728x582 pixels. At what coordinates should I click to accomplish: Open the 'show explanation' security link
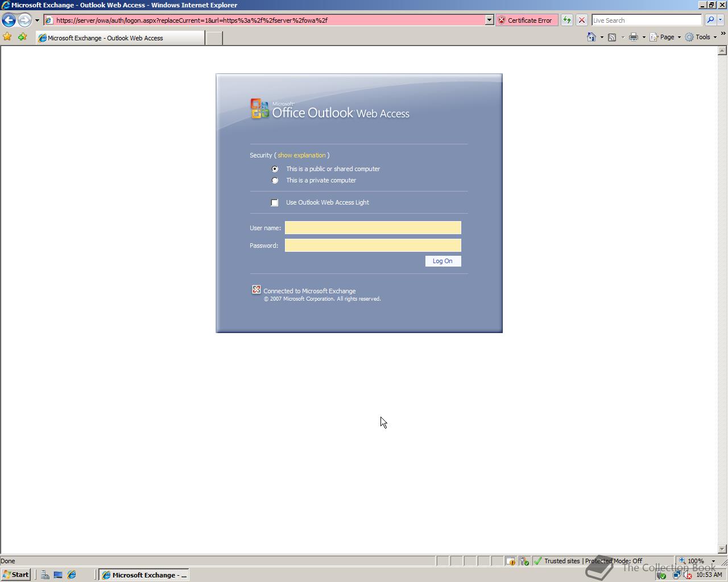coord(301,155)
